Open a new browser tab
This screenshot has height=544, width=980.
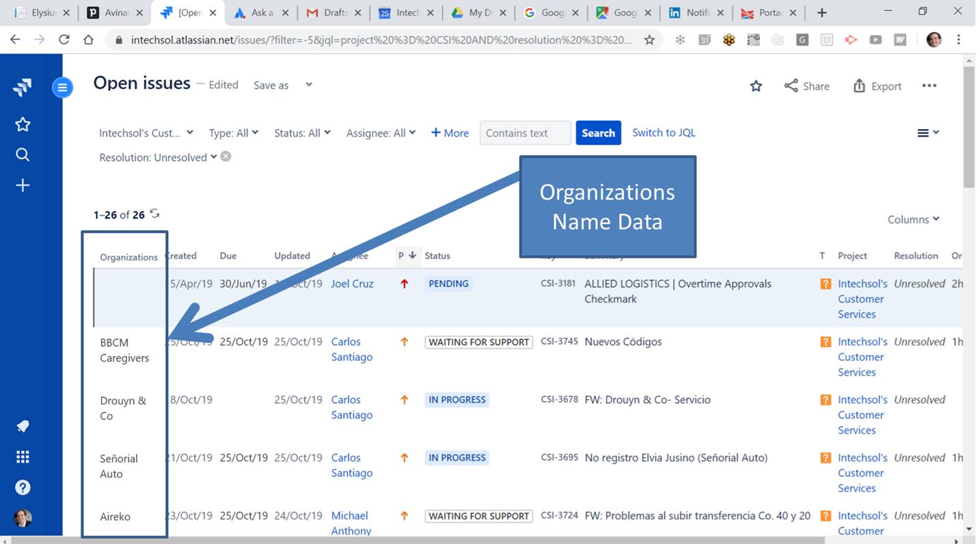[822, 12]
